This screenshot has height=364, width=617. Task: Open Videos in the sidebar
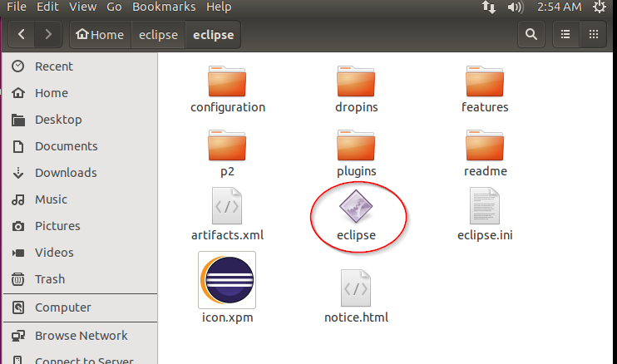[x=81, y=253]
